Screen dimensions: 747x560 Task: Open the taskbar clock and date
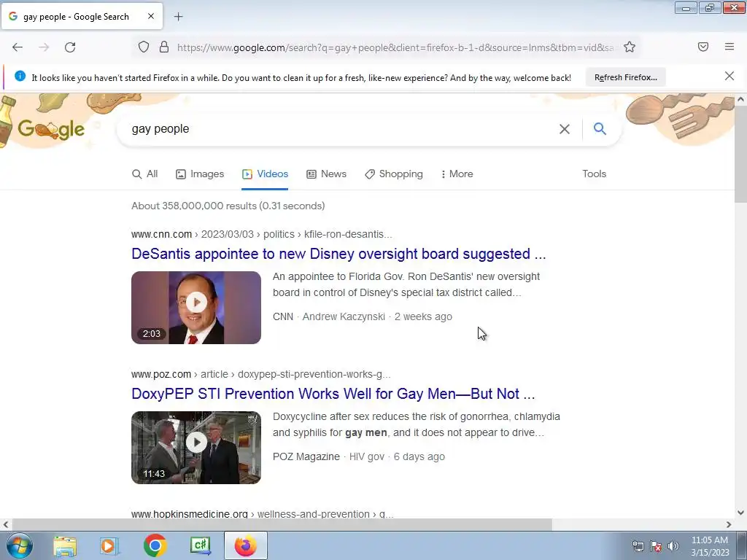[710, 546]
